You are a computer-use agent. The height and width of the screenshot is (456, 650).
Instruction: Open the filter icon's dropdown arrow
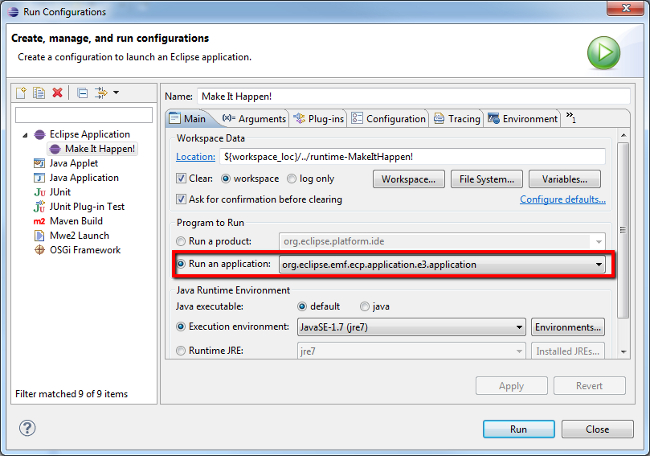116,92
